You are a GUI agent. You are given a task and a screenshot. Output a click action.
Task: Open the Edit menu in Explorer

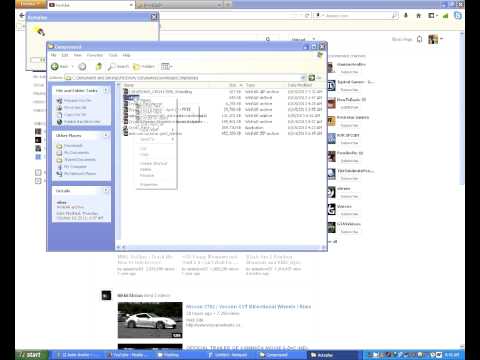pyautogui.click(x=65, y=55)
